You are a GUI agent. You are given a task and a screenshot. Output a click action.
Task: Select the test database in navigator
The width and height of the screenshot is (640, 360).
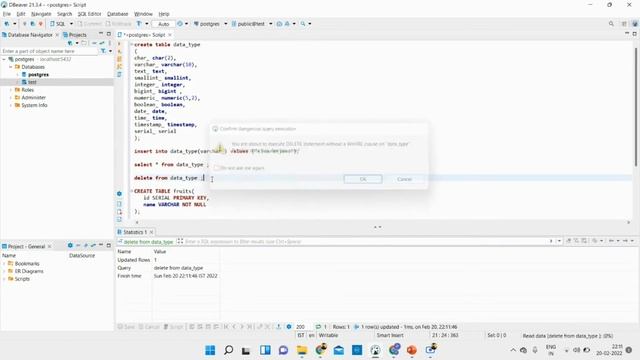point(32,82)
